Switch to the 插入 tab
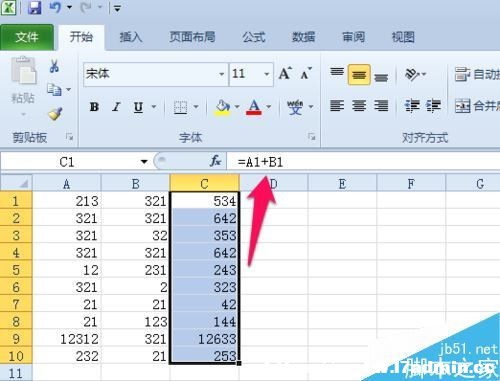Screen dimensions: 500x381 pyautogui.click(x=131, y=37)
